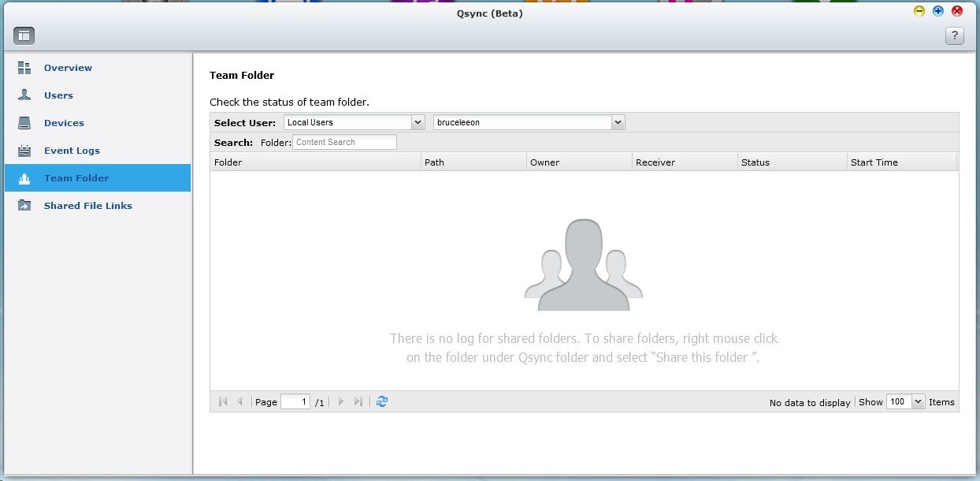Click the 'Select User:' label

click(x=245, y=123)
